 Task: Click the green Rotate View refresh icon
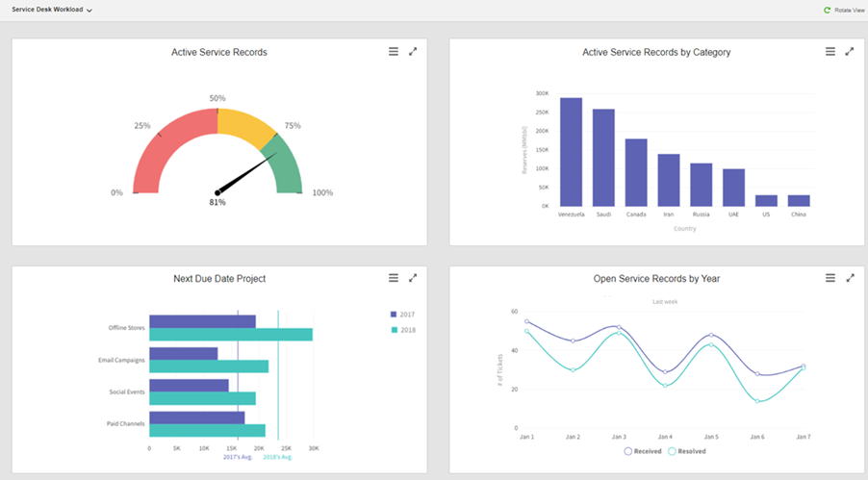[x=827, y=10]
